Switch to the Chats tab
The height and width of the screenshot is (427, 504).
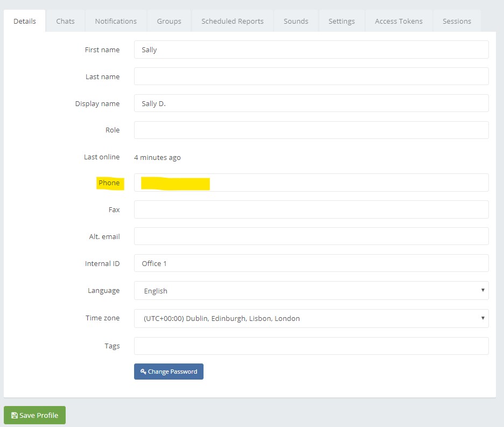(65, 21)
